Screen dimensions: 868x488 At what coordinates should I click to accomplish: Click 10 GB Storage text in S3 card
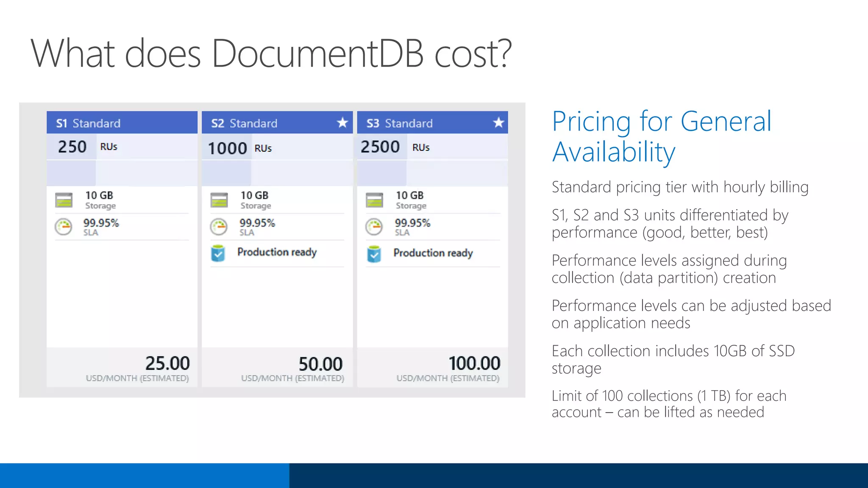[411, 200]
